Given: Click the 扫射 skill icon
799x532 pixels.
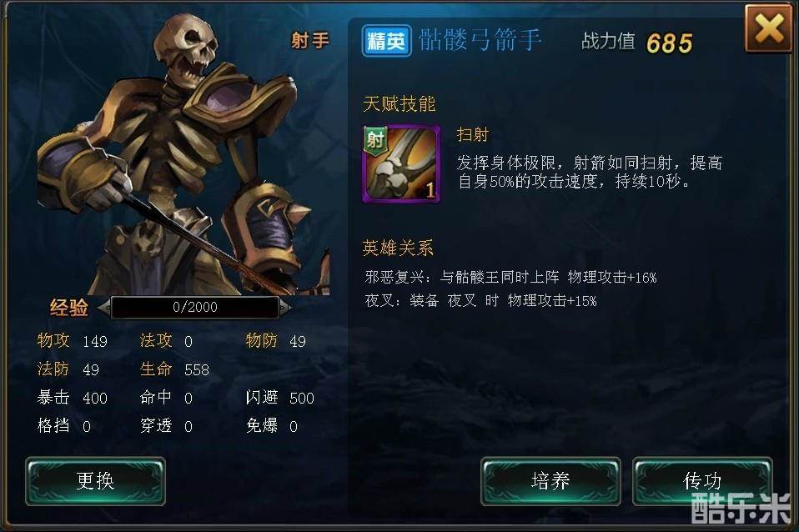Looking at the screenshot, I should (x=401, y=164).
